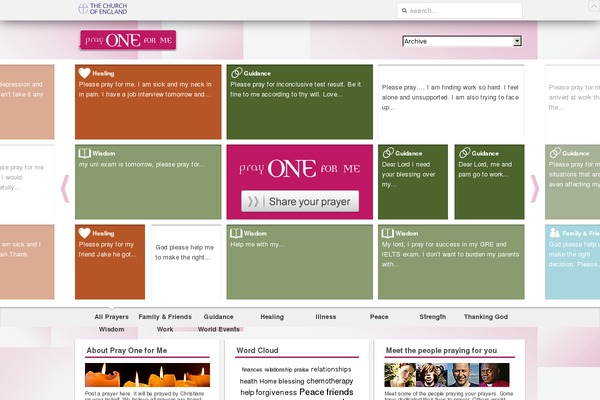The width and height of the screenshot is (600, 400).
Task: Open the 'I am finding work so hard' prayer
Action: pos(451,102)
